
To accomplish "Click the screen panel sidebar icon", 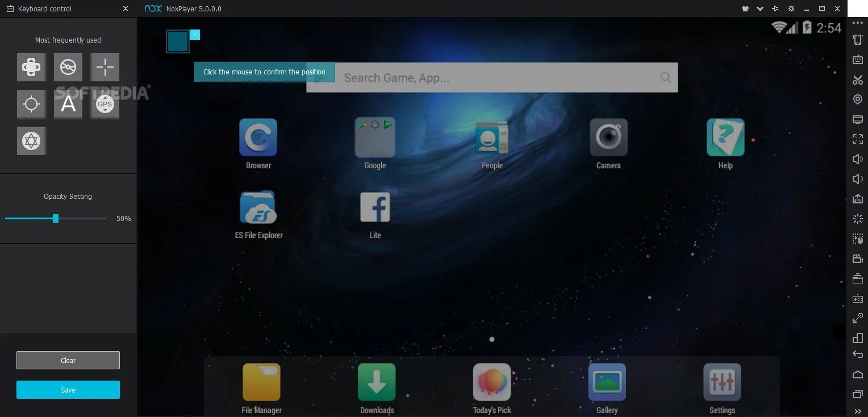I will pos(858,119).
